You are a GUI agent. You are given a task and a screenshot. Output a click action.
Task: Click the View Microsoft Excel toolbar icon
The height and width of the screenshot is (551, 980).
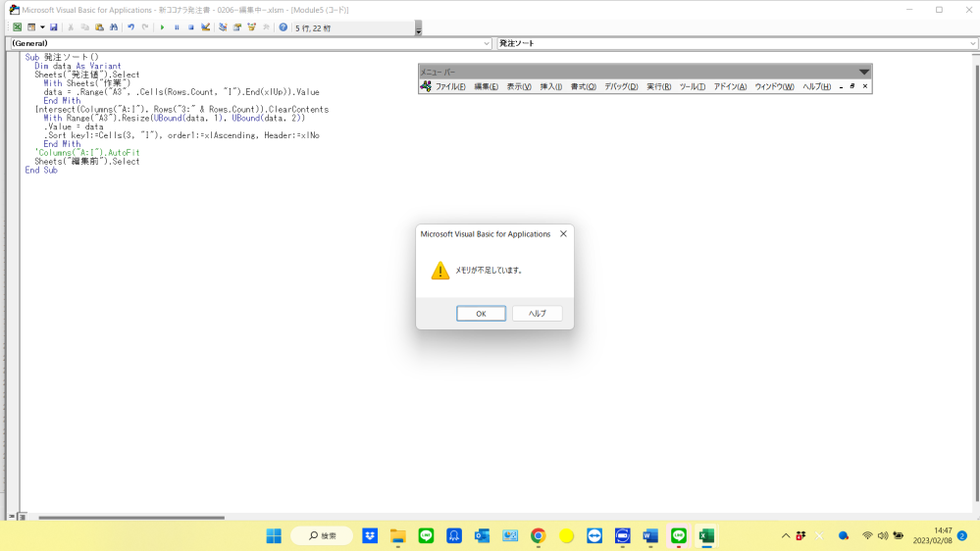pos(17,27)
